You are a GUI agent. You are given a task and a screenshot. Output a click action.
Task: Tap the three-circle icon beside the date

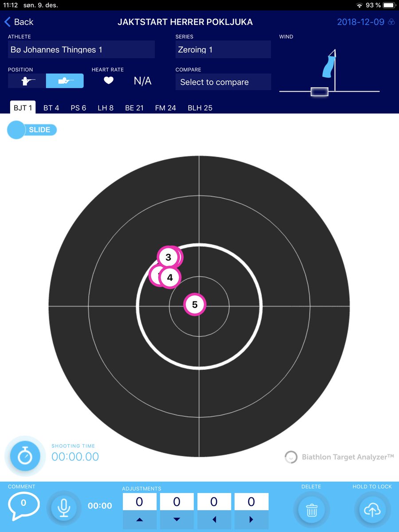[x=391, y=22]
